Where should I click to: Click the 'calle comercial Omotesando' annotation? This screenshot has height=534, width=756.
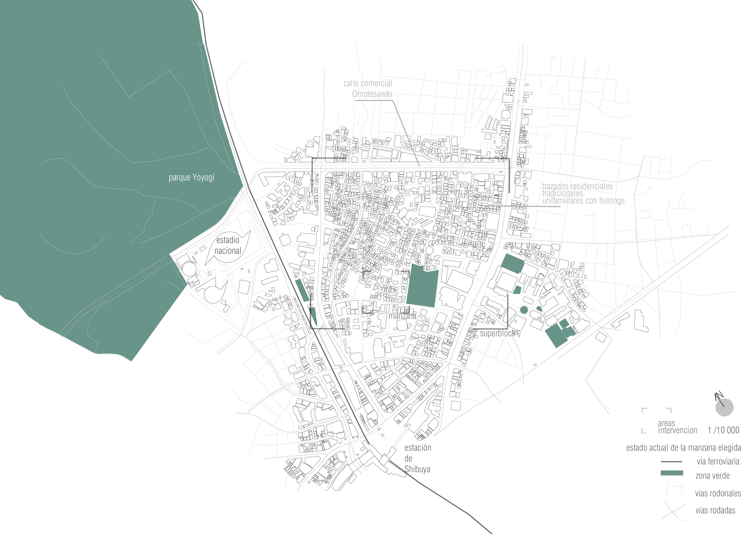pos(368,89)
